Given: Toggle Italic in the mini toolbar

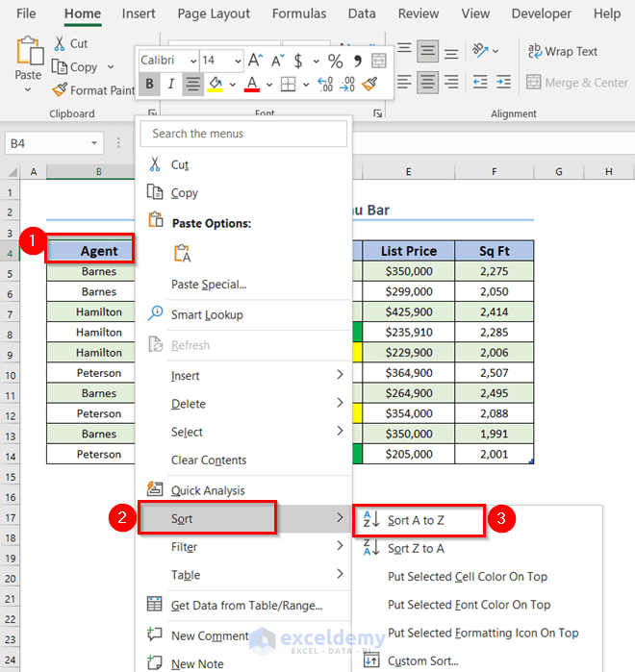Looking at the screenshot, I should point(171,85).
